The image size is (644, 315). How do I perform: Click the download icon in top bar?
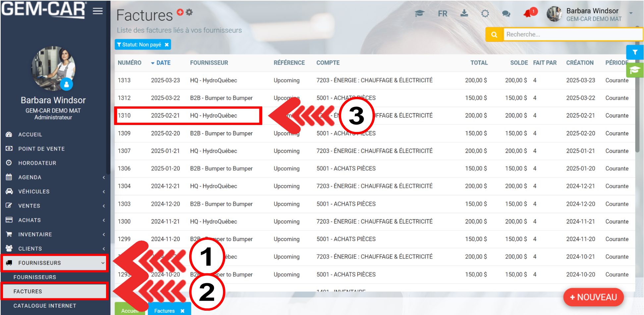(464, 13)
